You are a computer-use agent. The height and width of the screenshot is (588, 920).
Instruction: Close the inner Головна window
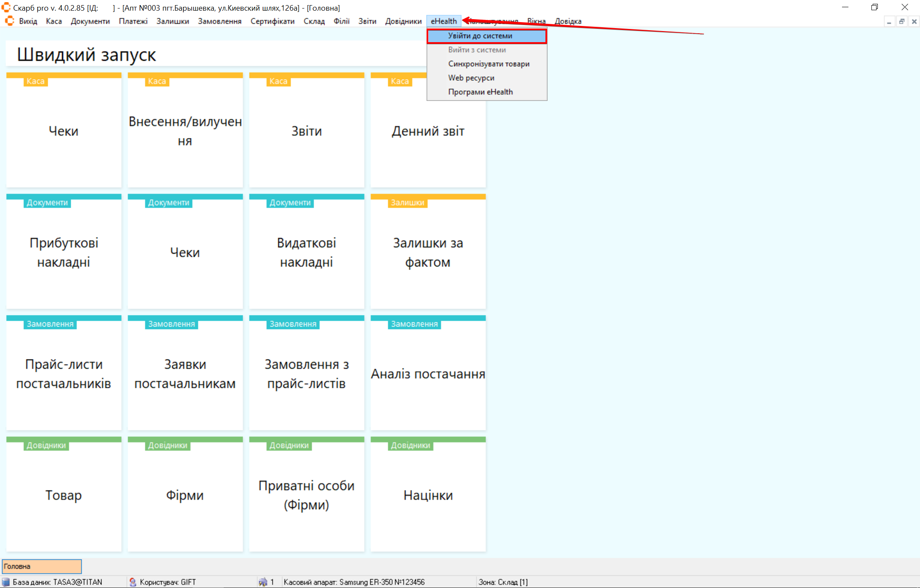(x=914, y=21)
